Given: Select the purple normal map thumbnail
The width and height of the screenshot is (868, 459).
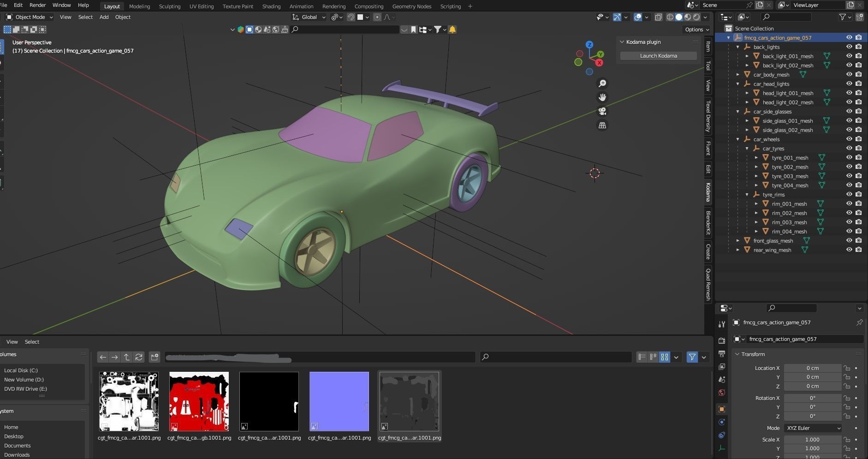Looking at the screenshot, I should pos(339,402).
